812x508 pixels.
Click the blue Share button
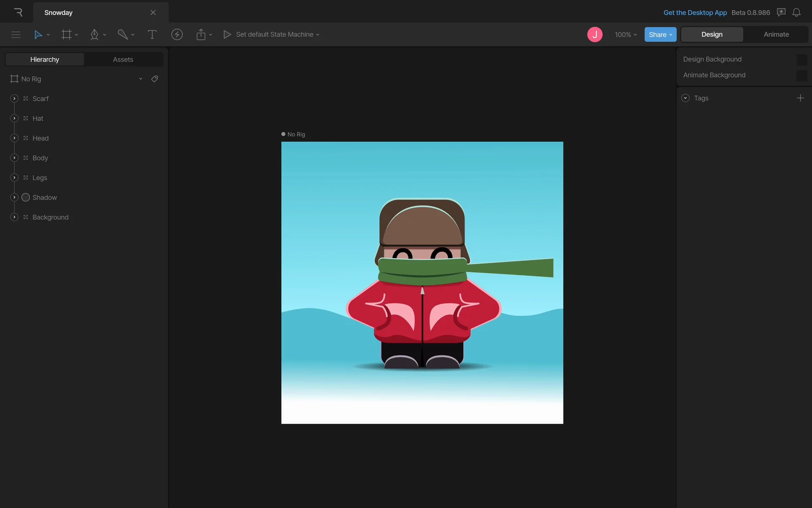coord(660,35)
